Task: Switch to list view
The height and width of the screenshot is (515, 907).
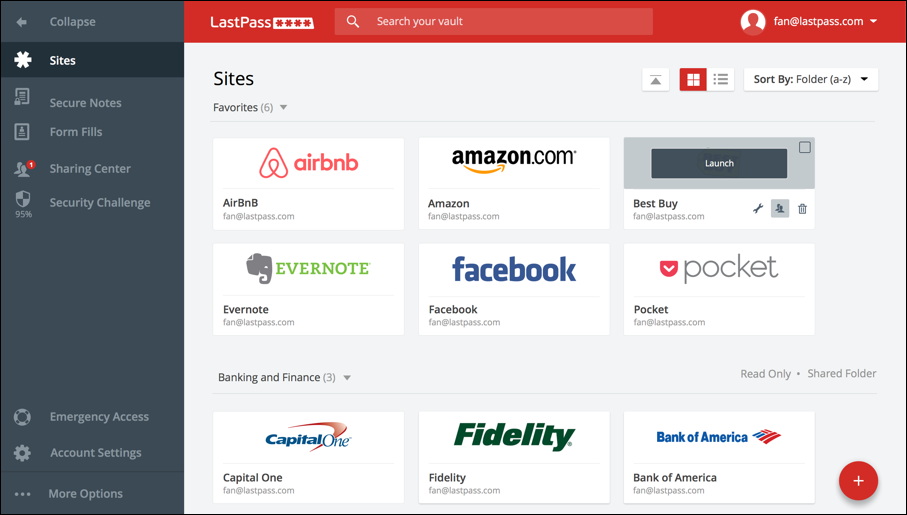Action: [720, 79]
